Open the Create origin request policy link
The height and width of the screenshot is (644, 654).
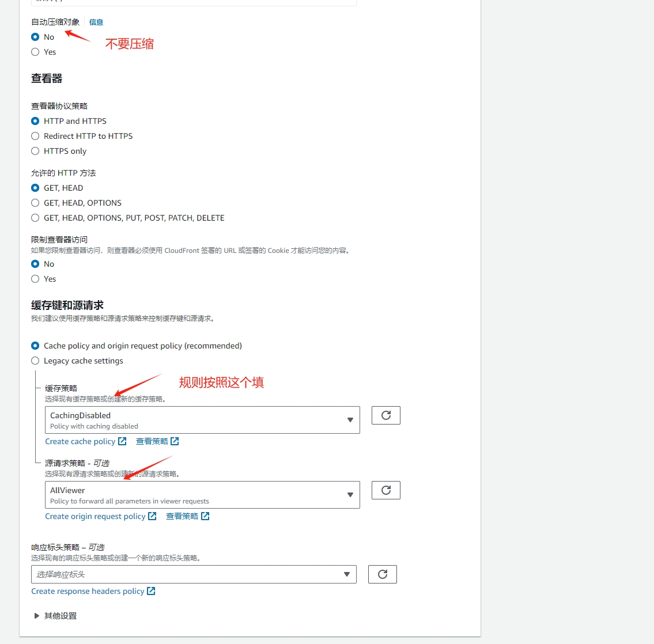(95, 516)
